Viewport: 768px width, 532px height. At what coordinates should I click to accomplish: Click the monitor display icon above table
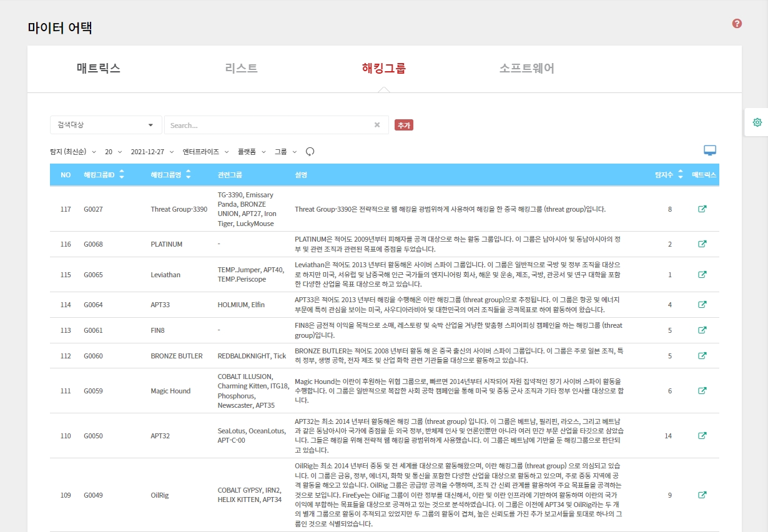pyautogui.click(x=710, y=150)
